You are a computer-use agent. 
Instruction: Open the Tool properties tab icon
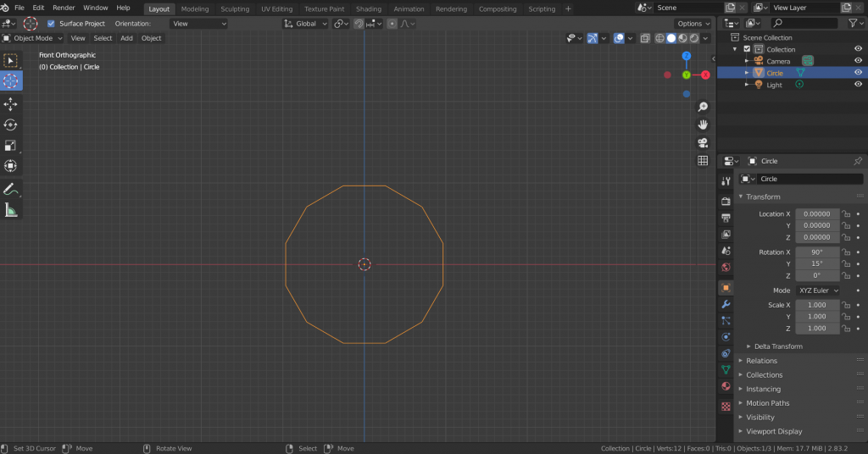point(726,180)
